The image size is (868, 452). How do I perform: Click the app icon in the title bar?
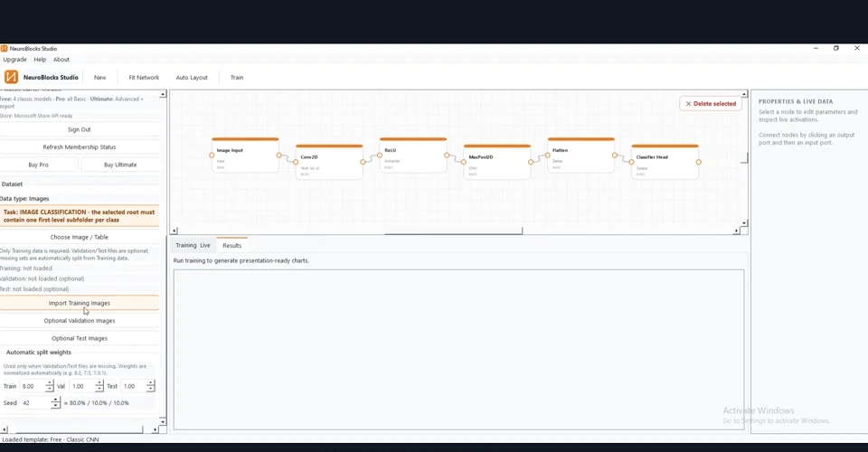4,48
